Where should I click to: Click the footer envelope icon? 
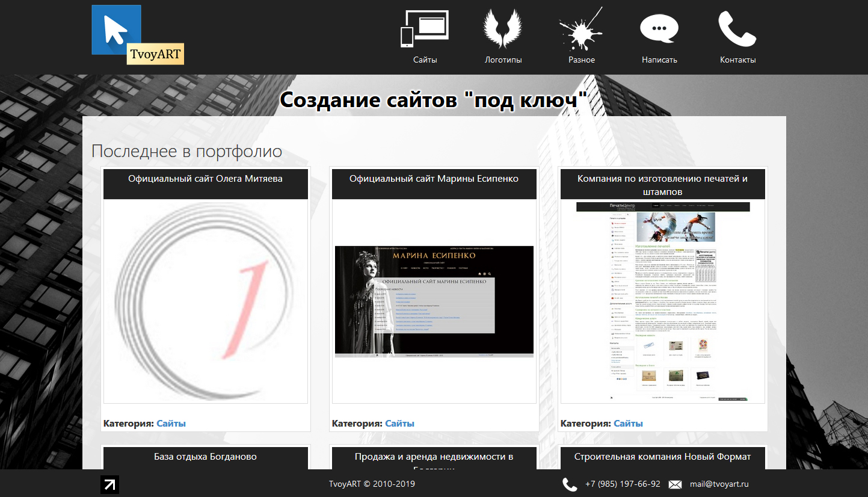675,484
